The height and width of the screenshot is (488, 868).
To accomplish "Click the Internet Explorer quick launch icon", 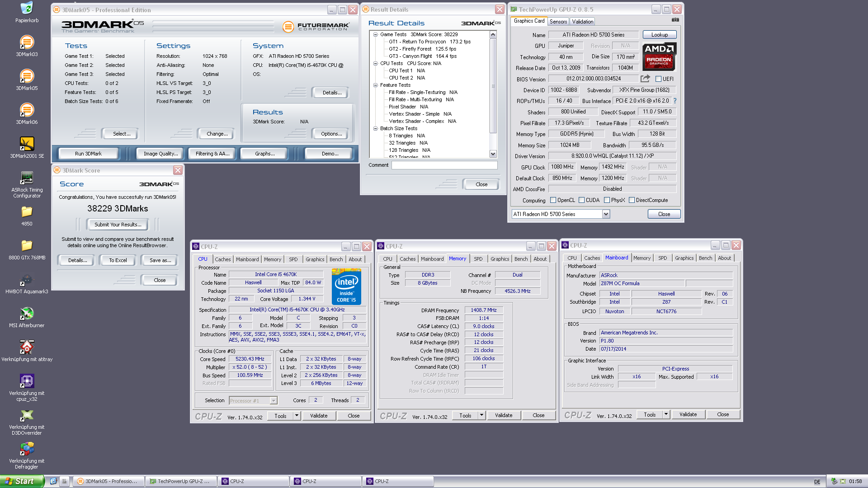I will pyautogui.click(x=53, y=481).
